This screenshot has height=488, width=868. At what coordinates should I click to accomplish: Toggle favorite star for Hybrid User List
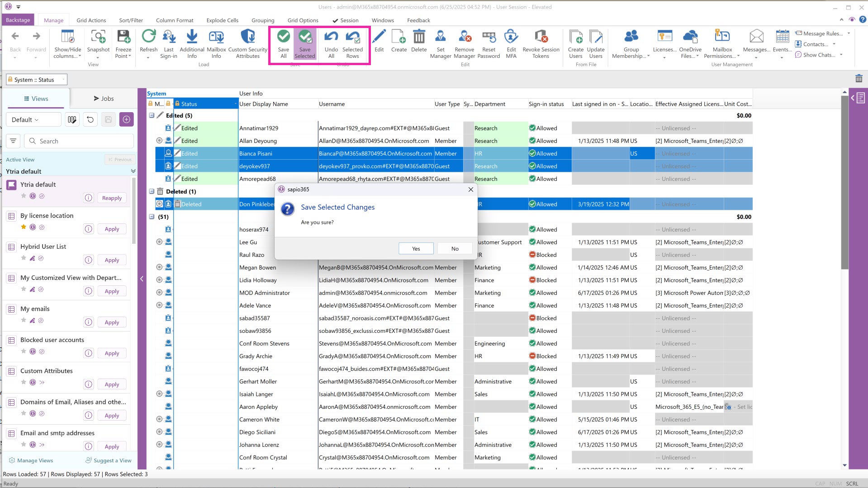coord(24,258)
